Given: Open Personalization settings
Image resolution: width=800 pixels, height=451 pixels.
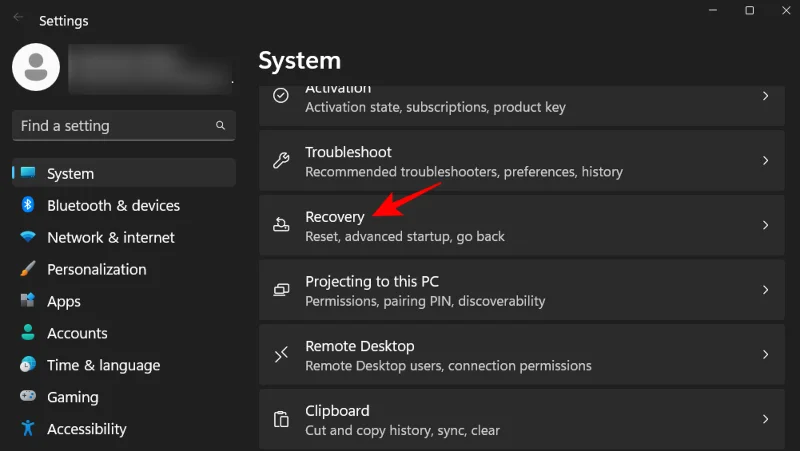Looking at the screenshot, I should 124,269.
